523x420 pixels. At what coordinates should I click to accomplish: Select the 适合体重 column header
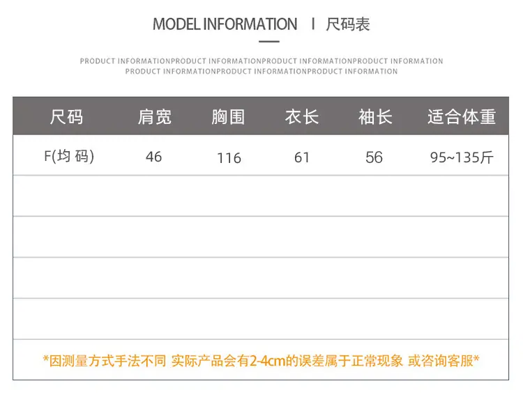462,117
